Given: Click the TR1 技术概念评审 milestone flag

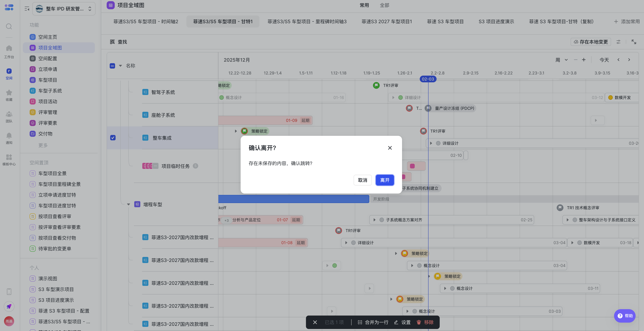Looking at the screenshot, I should 560,208.
